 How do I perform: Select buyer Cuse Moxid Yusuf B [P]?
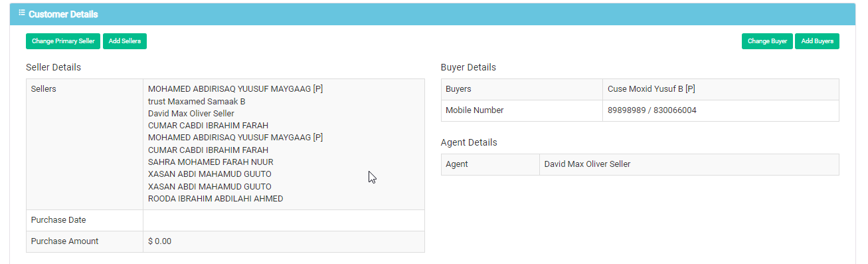[651, 89]
